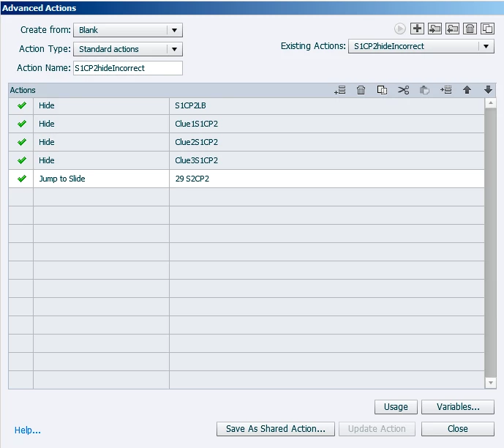Cut selected row with scissors icon
Screen dimensions: 504x448
pos(403,90)
